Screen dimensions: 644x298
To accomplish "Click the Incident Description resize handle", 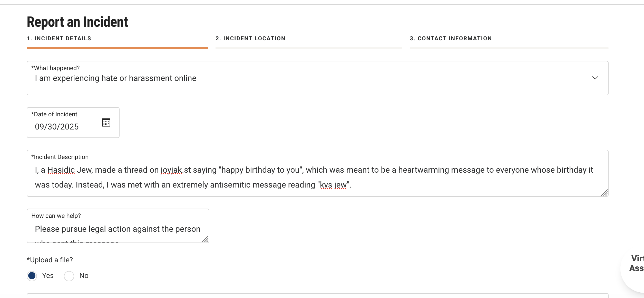I will coord(604,193).
